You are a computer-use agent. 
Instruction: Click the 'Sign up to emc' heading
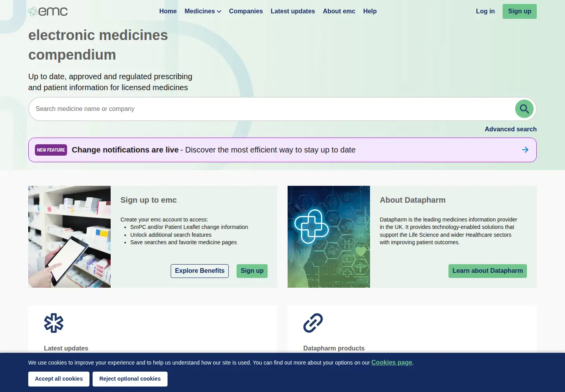coord(148,200)
